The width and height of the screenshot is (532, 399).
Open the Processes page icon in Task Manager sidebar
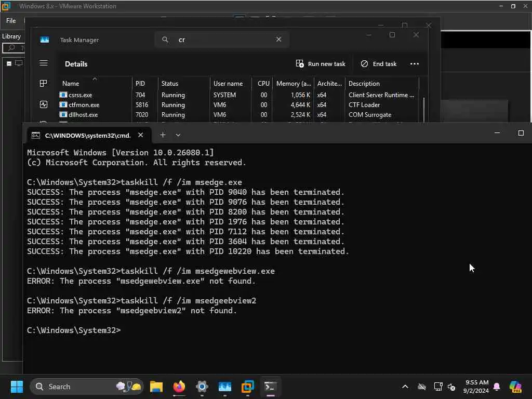point(44,84)
